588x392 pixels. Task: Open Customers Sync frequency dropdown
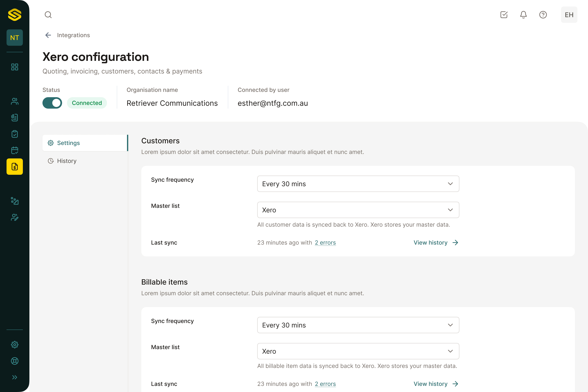pos(358,184)
